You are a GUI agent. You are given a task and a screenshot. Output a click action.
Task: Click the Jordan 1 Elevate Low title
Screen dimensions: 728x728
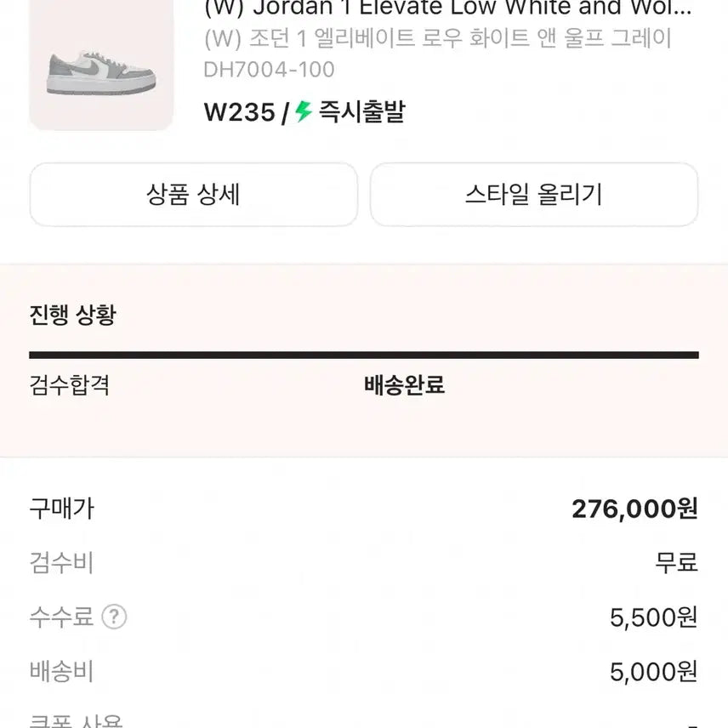448,9
